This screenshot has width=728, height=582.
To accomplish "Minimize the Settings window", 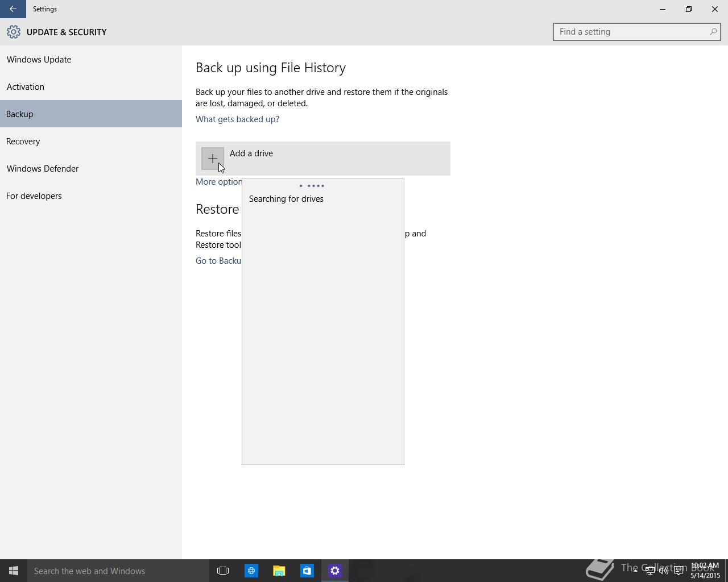I will (x=663, y=9).
